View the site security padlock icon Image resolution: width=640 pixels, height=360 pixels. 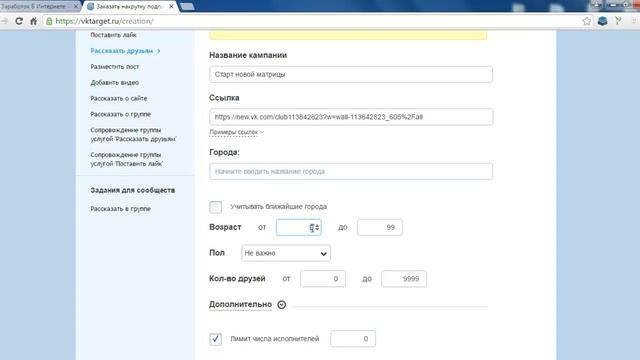coord(49,21)
